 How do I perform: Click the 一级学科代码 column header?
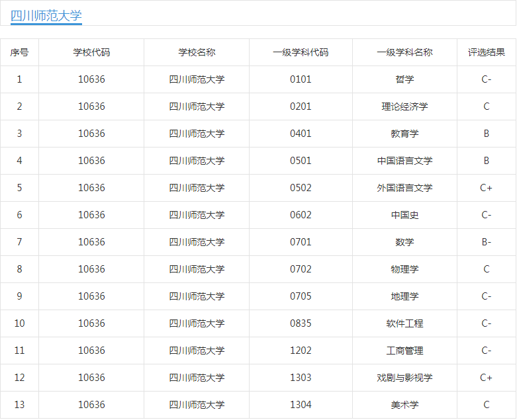tap(301, 52)
